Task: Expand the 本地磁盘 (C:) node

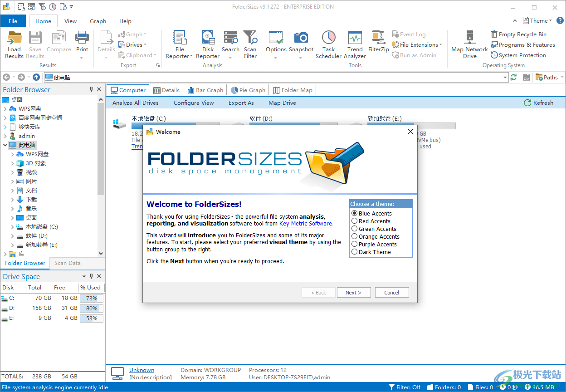Action: (12, 227)
